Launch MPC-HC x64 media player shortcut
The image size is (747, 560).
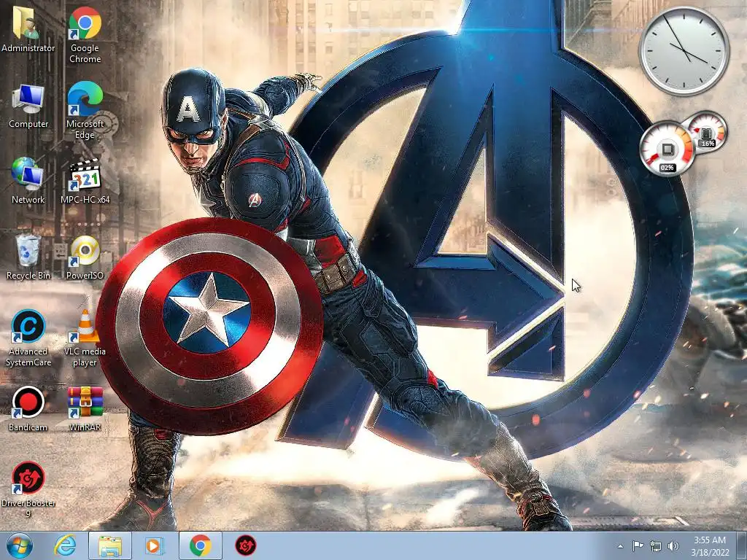coord(85,181)
